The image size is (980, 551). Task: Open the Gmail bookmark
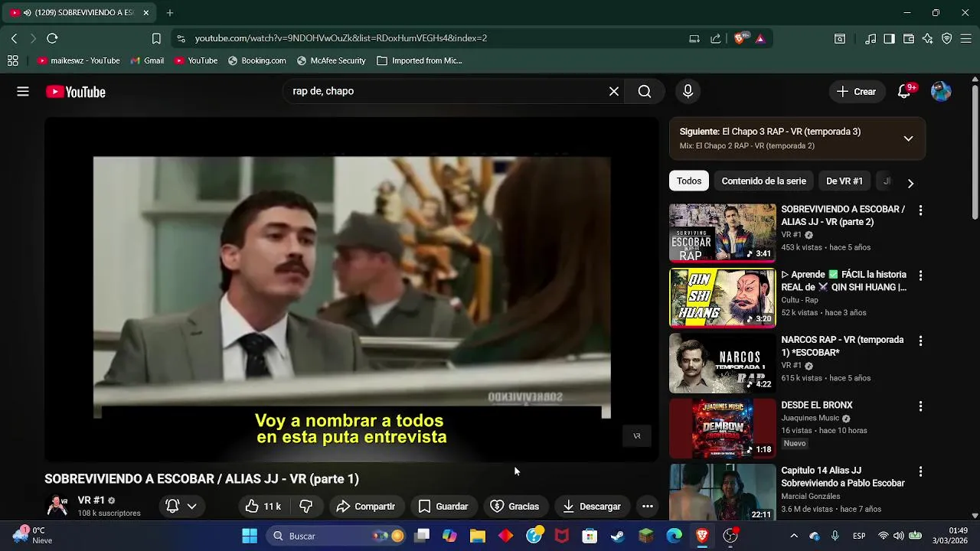(x=147, y=60)
